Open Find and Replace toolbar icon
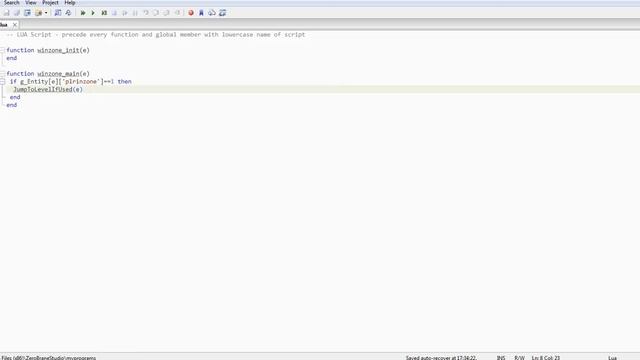 [x=68, y=13]
